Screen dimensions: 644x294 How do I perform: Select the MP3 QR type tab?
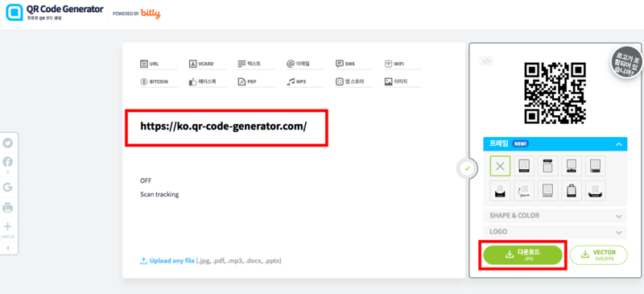pyautogui.click(x=305, y=82)
